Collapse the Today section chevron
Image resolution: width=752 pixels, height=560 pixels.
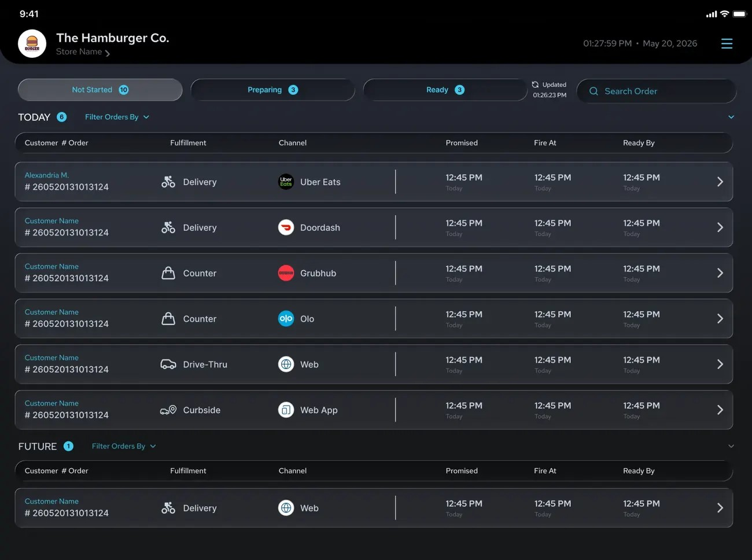[x=731, y=117]
